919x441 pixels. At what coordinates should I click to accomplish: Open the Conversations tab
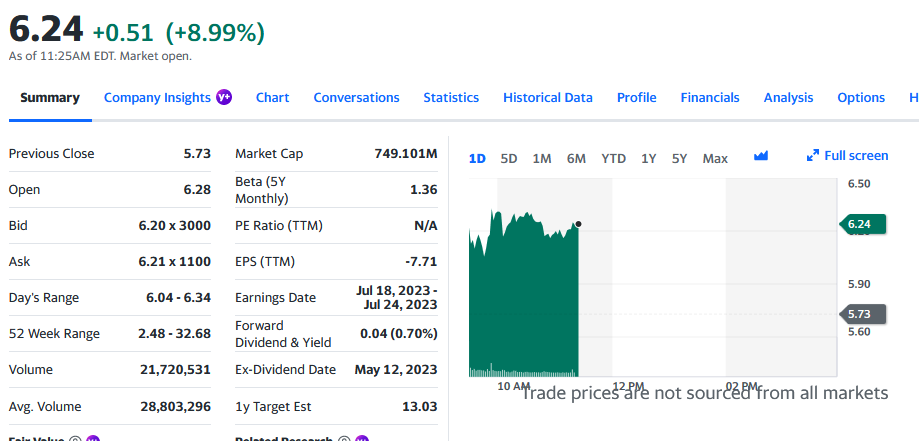tap(356, 97)
